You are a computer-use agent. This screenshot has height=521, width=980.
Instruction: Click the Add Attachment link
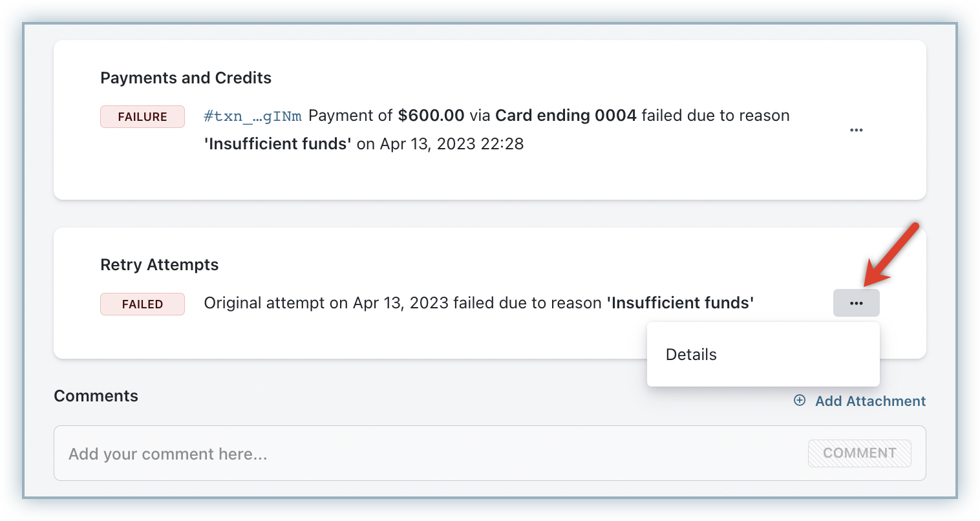point(870,401)
